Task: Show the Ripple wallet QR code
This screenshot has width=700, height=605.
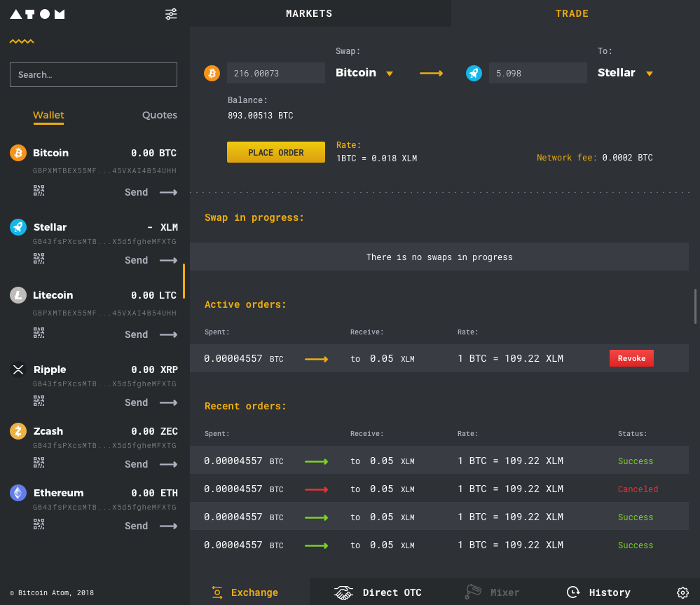Action: click(39, 401)
